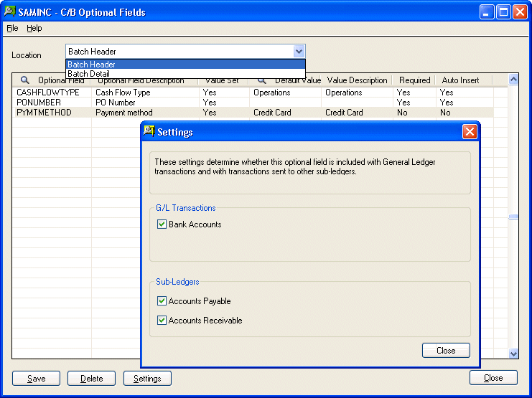Click the Cash Flow Type description cell
This screenshot has height=398, width=532.
(145, 93)
